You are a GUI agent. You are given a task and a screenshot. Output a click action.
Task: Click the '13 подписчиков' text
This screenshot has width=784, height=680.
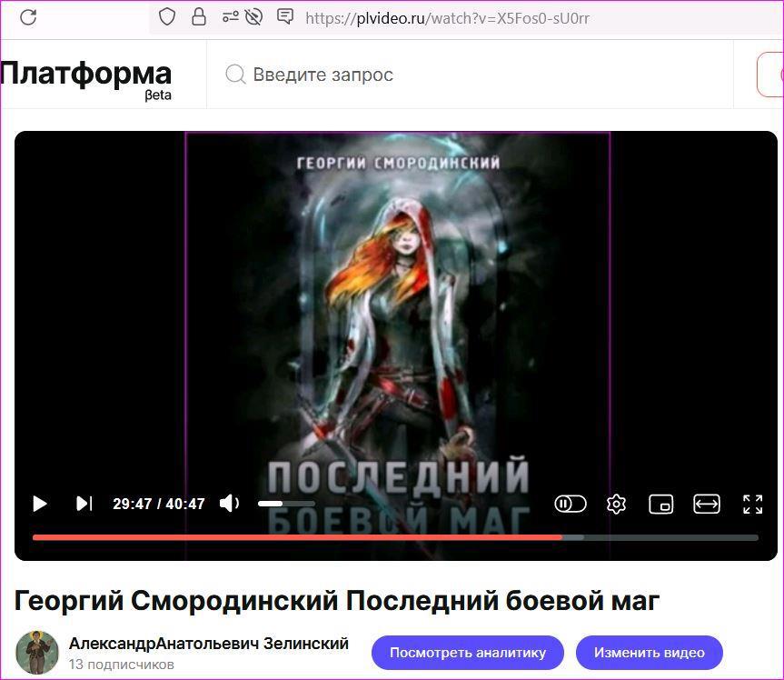coord(122,665)
